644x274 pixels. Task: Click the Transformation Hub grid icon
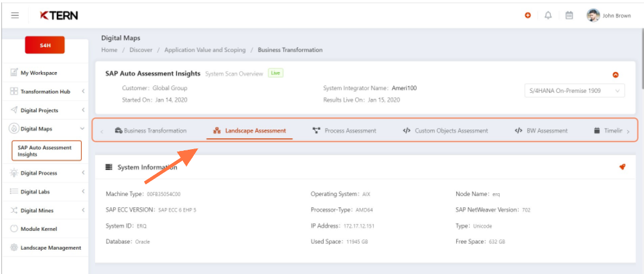coord(14,92)
